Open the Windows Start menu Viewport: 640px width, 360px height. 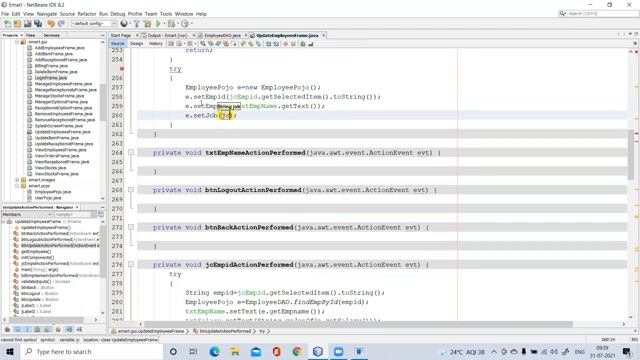point(10,351)
